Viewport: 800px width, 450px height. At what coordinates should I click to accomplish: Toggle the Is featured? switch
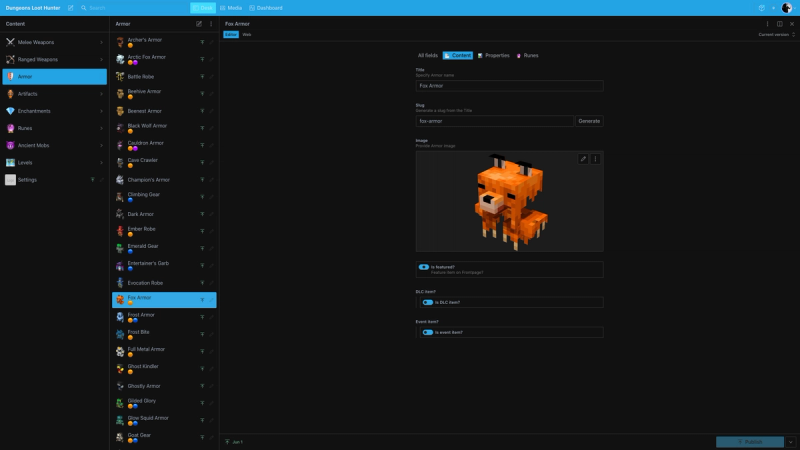coord(423,267)
